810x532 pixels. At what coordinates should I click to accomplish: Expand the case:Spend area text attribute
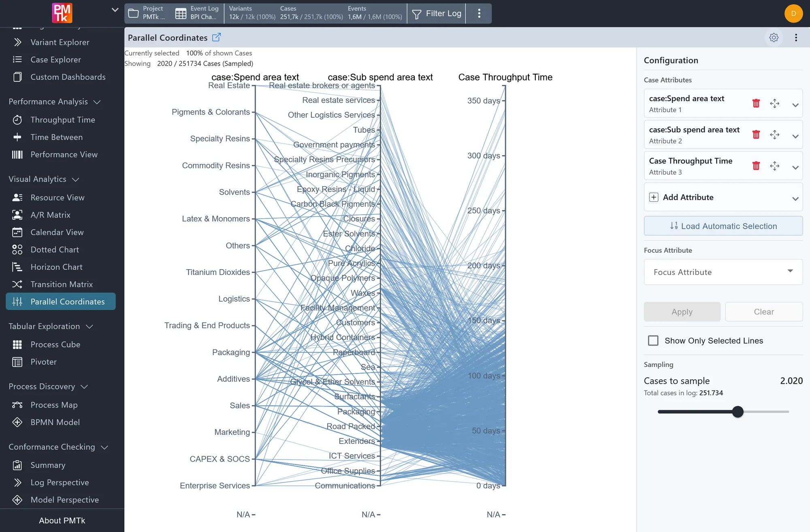[x=795, y=105]
